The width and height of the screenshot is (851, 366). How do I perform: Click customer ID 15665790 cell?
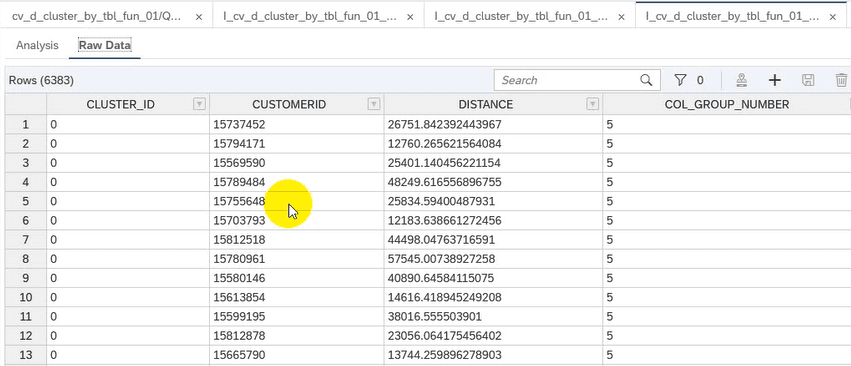297,355
